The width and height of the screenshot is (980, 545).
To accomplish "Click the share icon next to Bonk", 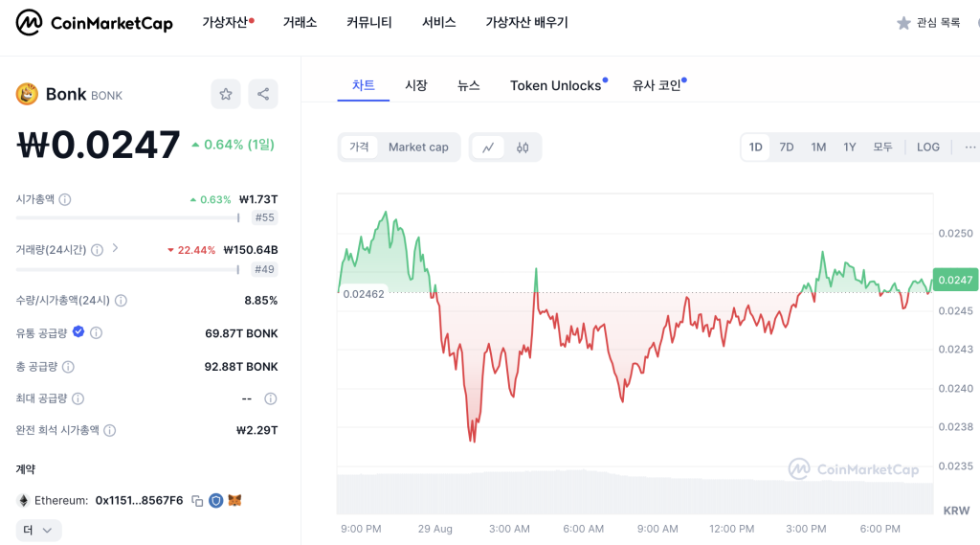I will pos(263,94).
